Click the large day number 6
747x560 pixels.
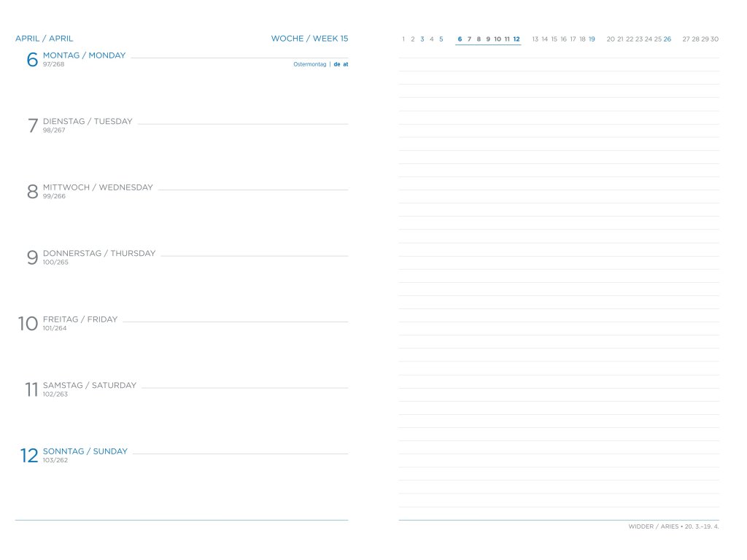tap(32, 60)
